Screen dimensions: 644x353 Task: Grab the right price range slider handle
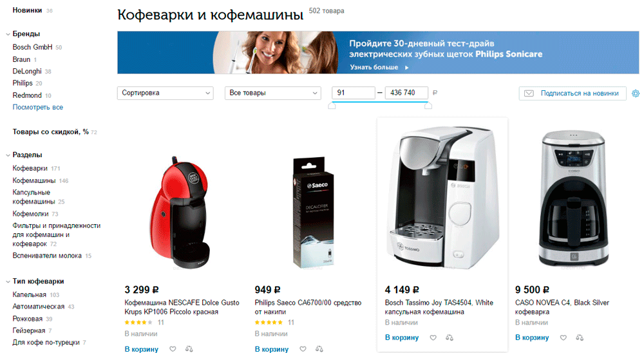[428, 106]
